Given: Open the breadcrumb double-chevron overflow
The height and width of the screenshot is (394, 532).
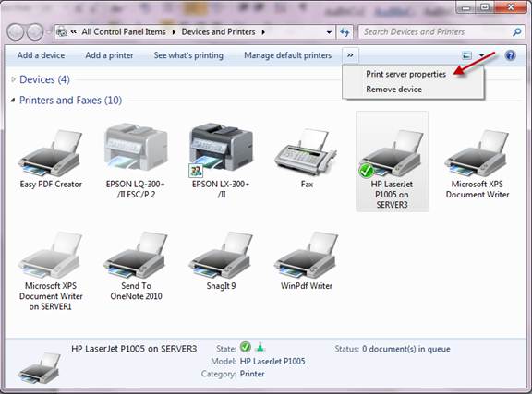Looking at the screenshot, I should point(74,32).
